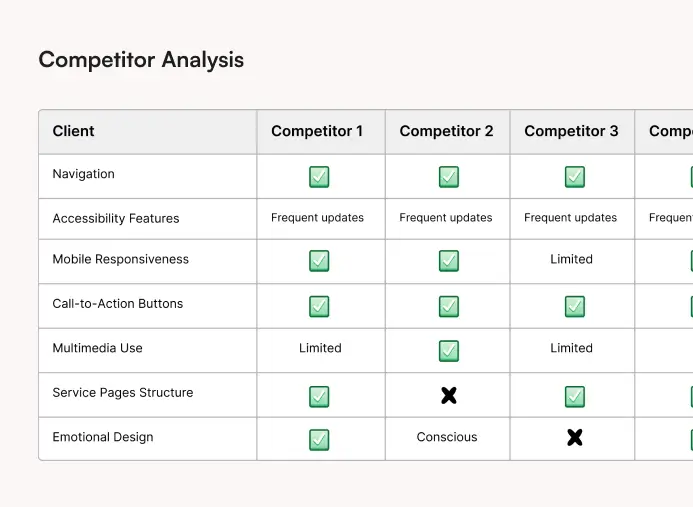
Task: Click the Accessibility Features row label
Action: (116, 218)
